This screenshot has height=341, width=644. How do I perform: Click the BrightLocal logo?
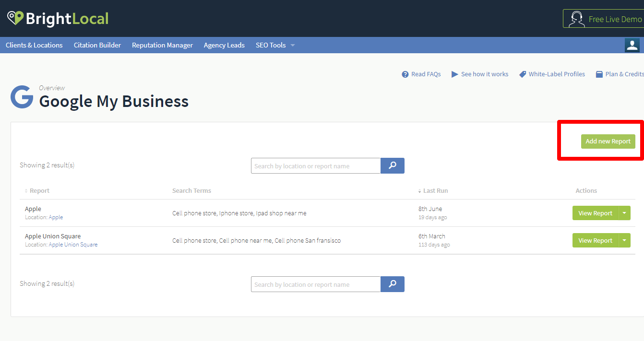click(58, 19)
